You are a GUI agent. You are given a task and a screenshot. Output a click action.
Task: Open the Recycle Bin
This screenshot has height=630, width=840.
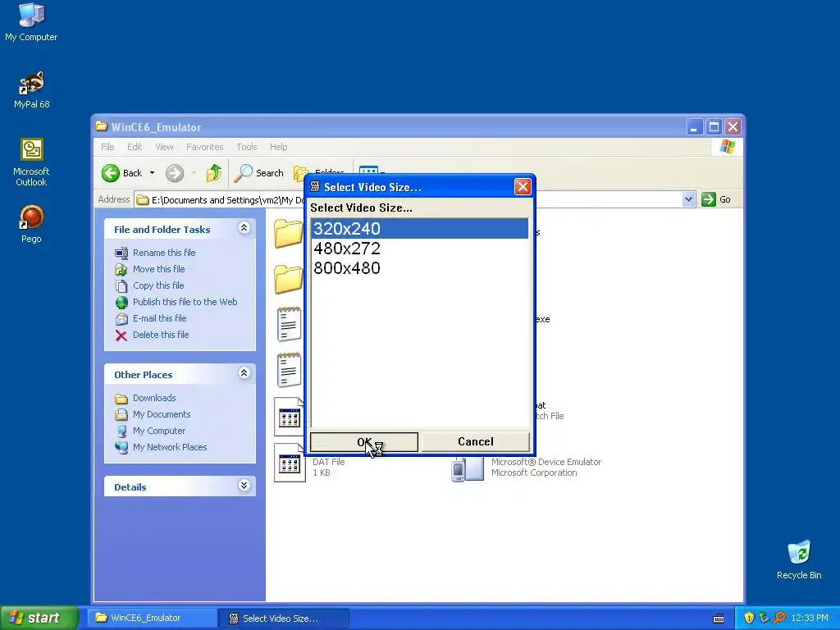point(799,559)
